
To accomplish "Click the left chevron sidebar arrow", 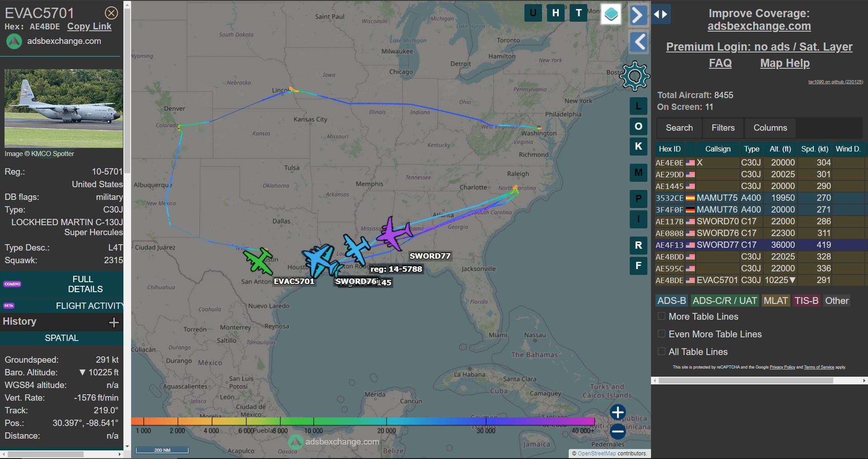I will (x=639, y=43).
